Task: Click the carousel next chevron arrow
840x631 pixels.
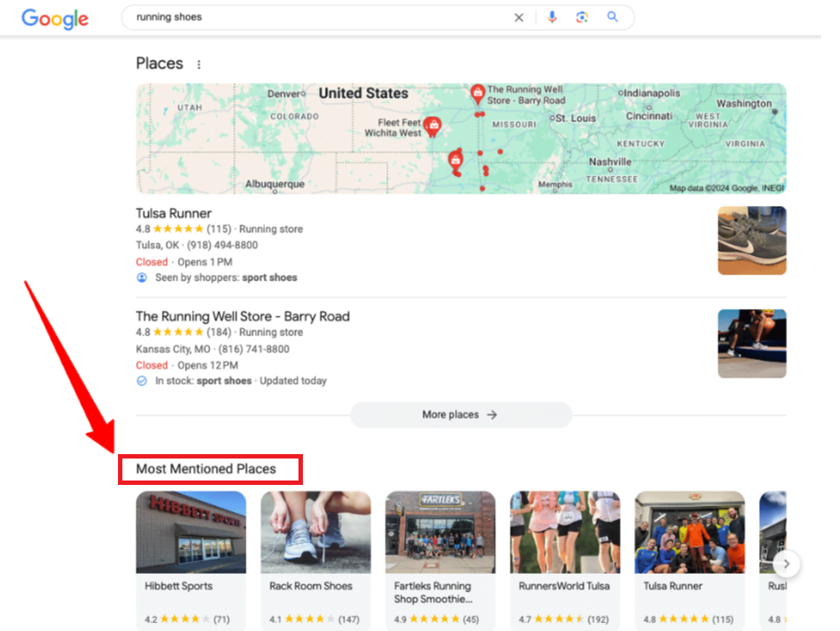Action: [x=786, y=563]
